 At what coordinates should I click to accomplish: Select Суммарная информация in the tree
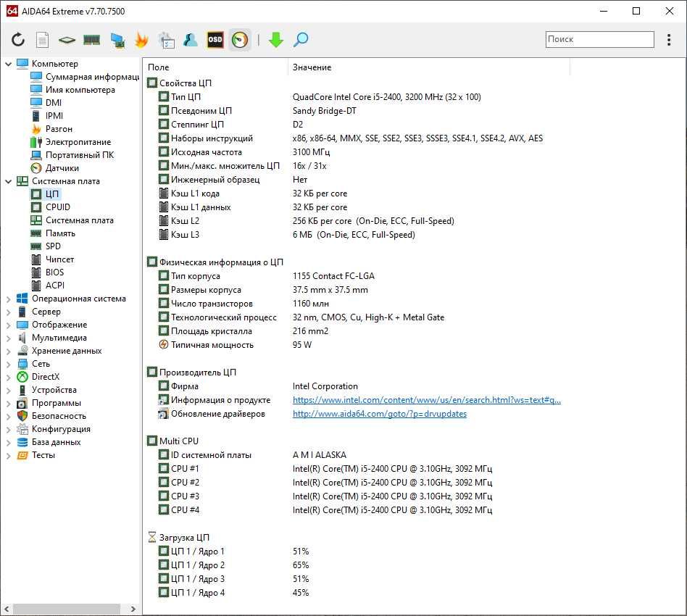(x=92, y=77)
